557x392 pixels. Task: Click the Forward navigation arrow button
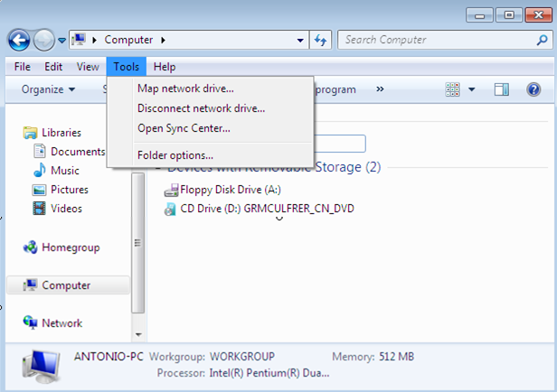43,40
